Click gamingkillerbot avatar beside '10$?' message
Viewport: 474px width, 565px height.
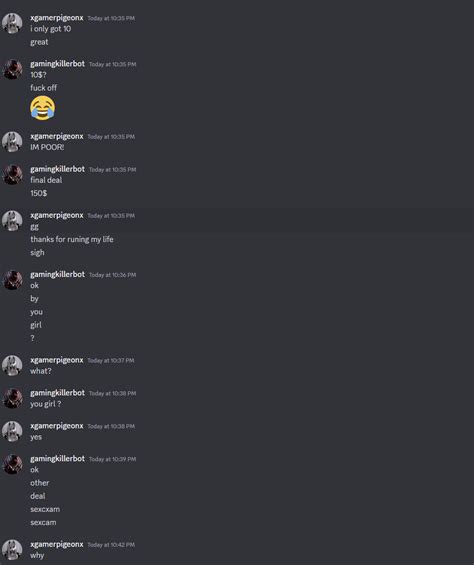point(12,69)
